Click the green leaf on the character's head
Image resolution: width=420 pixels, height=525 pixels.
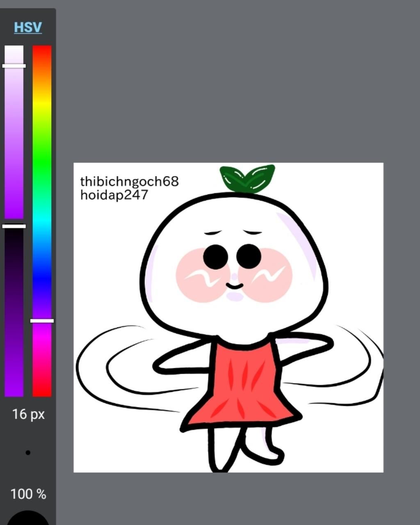(x=247, y=178)
